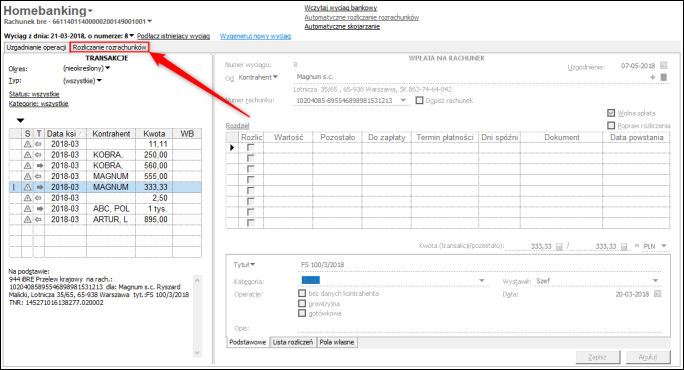Screen dimensions: 684x370
Task: Click the Anuluj button
Action: pyautogui.click(x=648, y=357)
